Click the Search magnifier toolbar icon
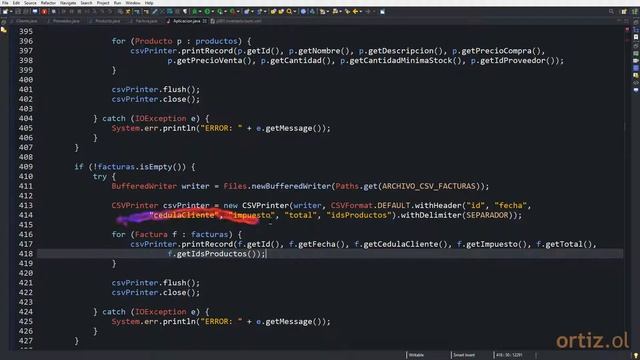 coord(289,11)
